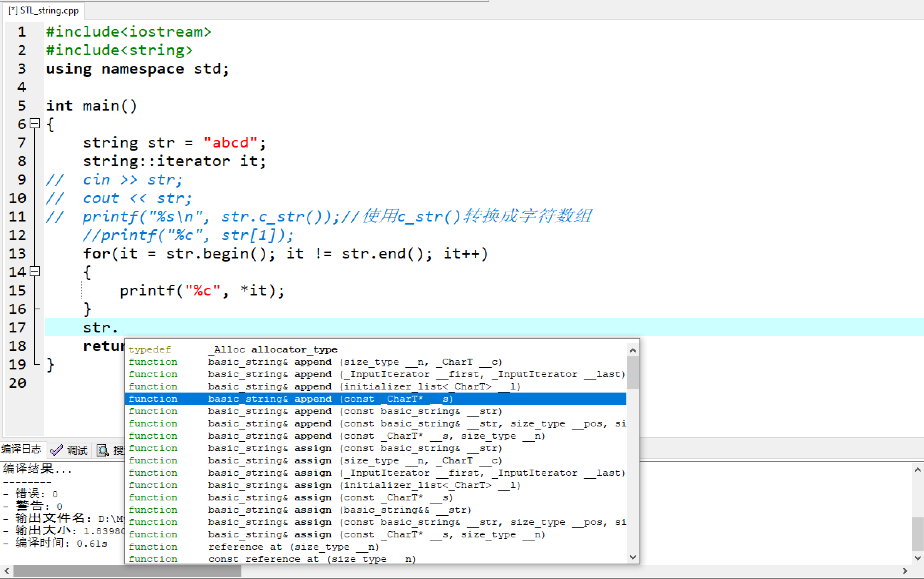This screenshot has width=924, height=579.
Task: Collapse the fold marker on line 14
Action: (35, 272)
